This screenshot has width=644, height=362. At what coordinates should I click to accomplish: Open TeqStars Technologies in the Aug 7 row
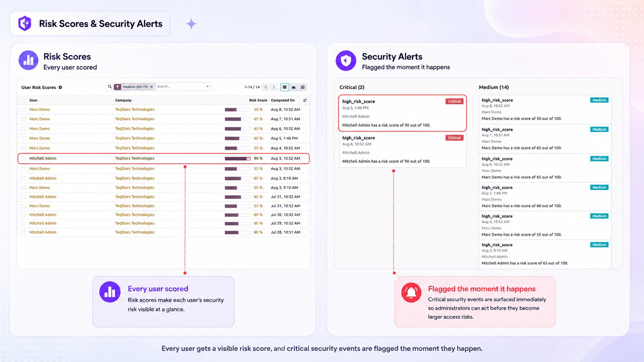tap(134, 119)
